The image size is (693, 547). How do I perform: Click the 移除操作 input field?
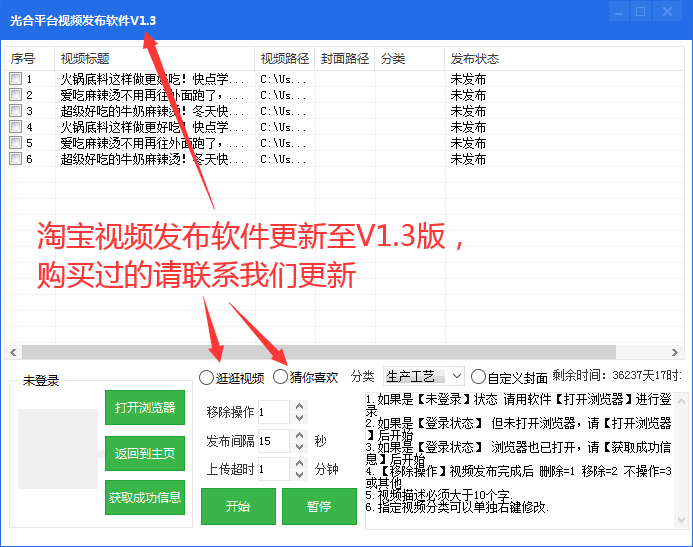click(274, 412)
